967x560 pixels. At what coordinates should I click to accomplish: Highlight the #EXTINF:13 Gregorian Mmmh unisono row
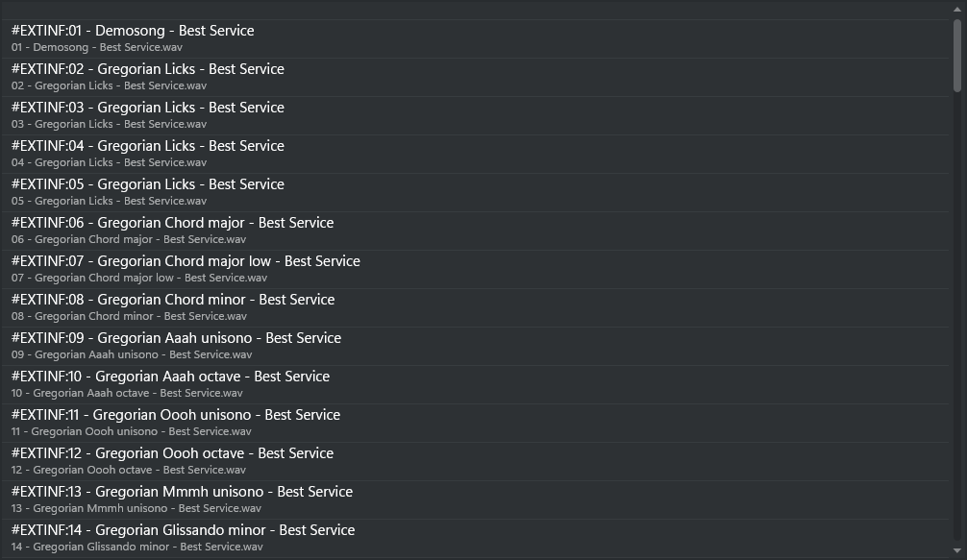point(182,492)
